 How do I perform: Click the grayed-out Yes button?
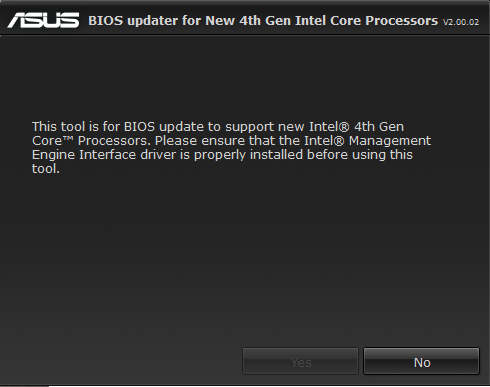point(300,361)
